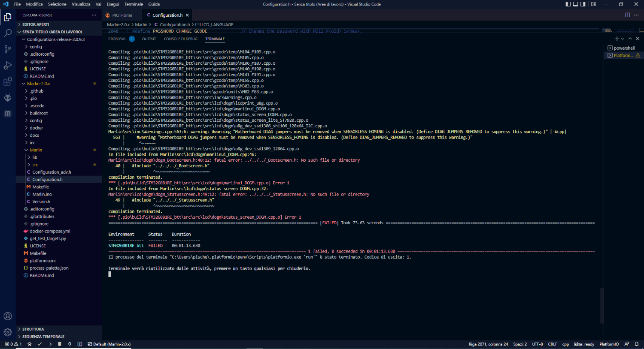
Task: Split the editor to the right
Action: click(x=628, y=15)
